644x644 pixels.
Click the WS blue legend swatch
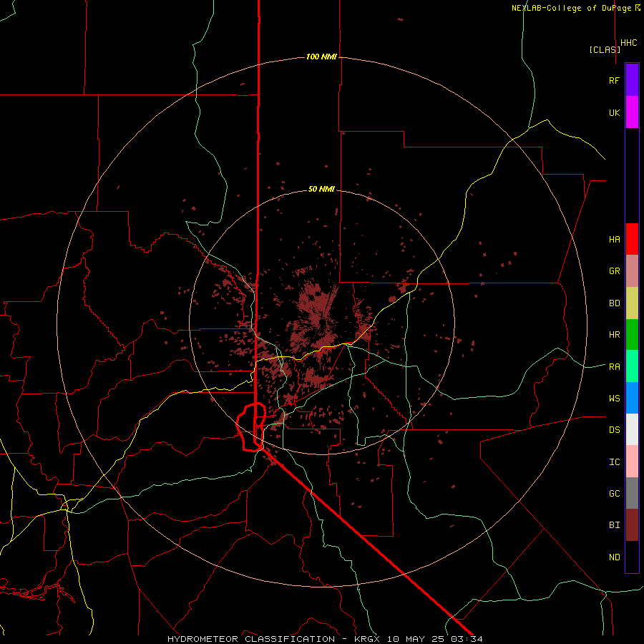[632, 398]
